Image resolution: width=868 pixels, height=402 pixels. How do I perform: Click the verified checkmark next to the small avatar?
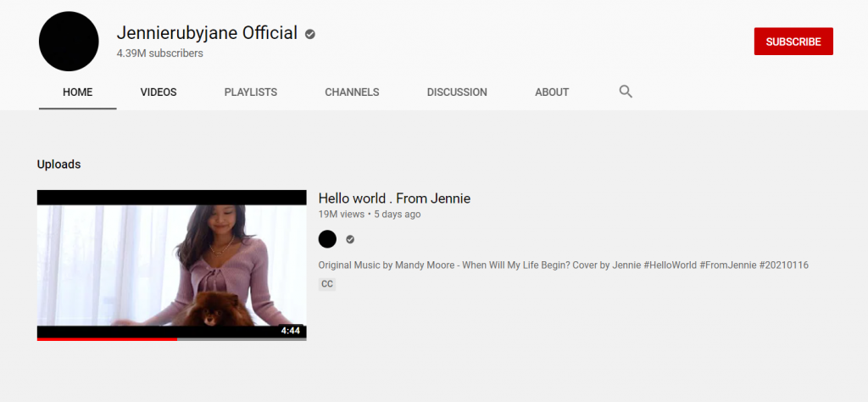point(350,239)
